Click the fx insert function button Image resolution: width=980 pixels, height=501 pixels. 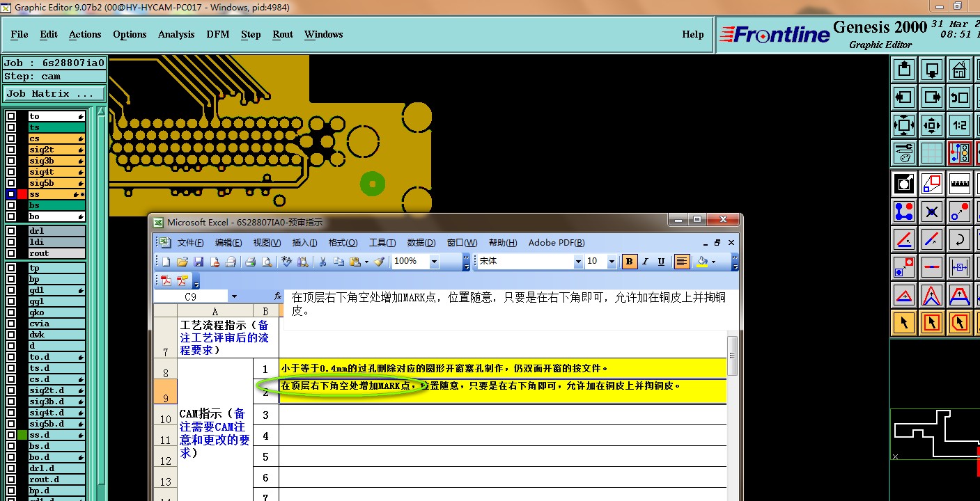(278, 296)
